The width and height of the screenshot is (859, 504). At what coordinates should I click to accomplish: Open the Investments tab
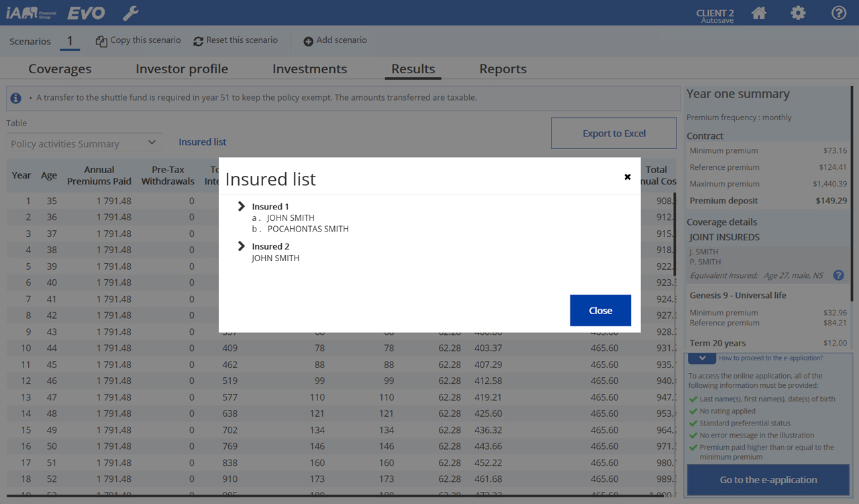pos(309,68)
